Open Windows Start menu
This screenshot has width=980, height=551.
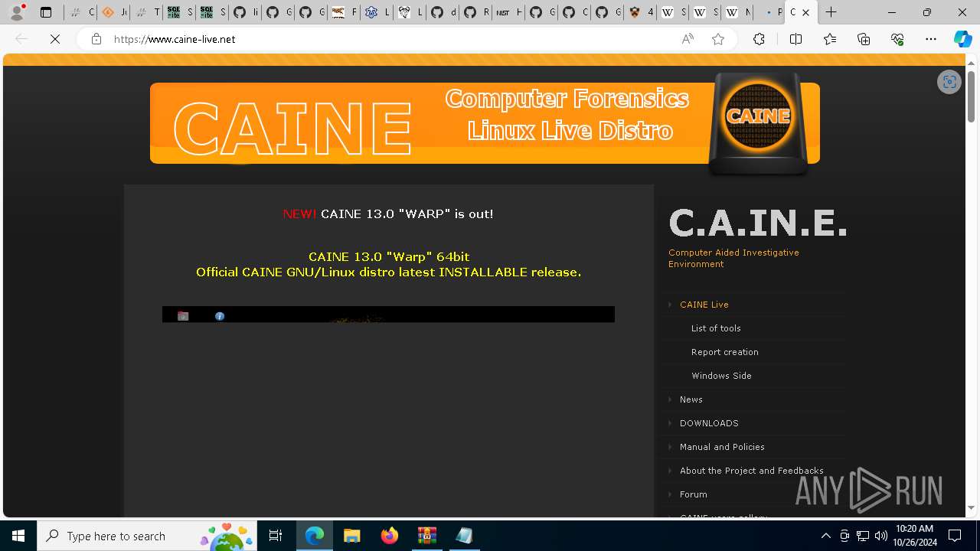tap(18, 536)
